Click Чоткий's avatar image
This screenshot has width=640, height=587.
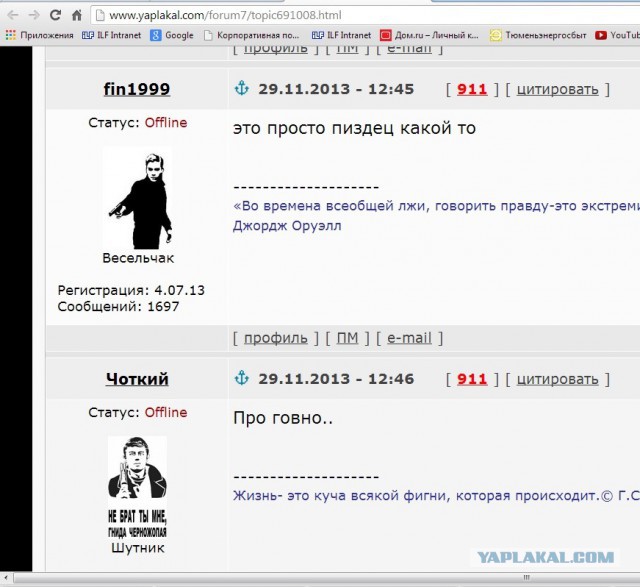point(138,488)
